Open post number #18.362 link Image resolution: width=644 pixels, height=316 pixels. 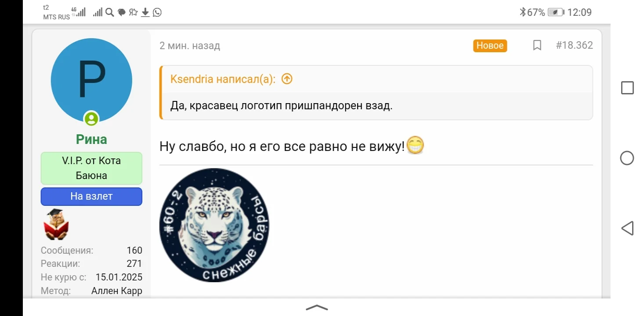574,45
